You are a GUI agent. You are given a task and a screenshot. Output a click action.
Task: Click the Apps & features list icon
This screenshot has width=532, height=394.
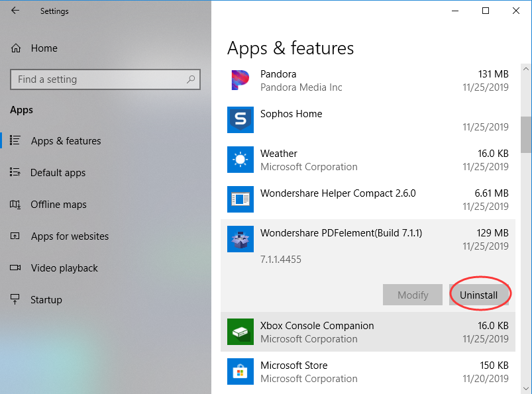(x=15, y=140)
